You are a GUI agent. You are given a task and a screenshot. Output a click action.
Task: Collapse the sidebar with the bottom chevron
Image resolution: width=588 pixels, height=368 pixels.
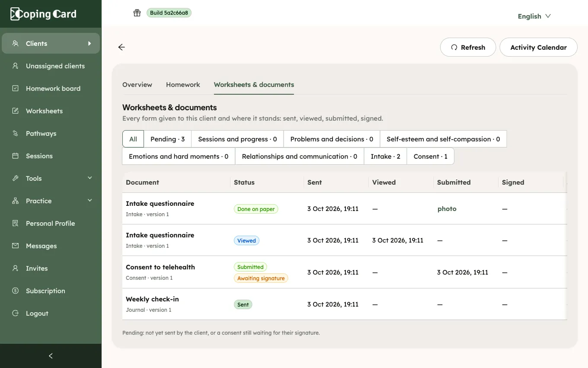pos(51,356)
